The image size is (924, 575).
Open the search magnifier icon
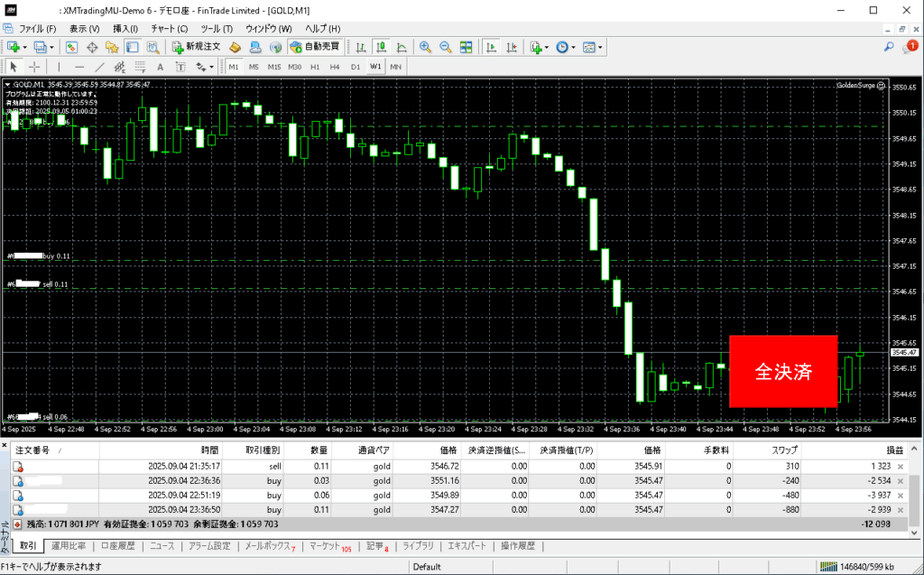[888, 47]
